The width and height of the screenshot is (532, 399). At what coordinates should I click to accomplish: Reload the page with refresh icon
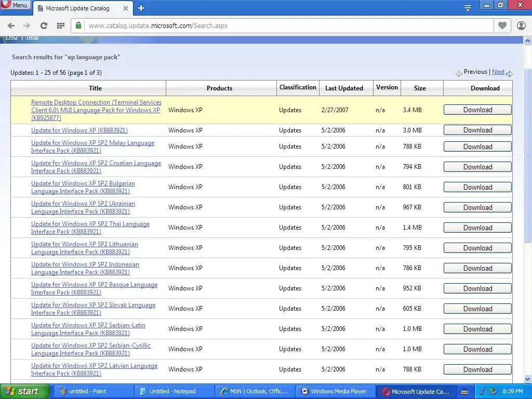pyautogui.click(x=44, y=26)
